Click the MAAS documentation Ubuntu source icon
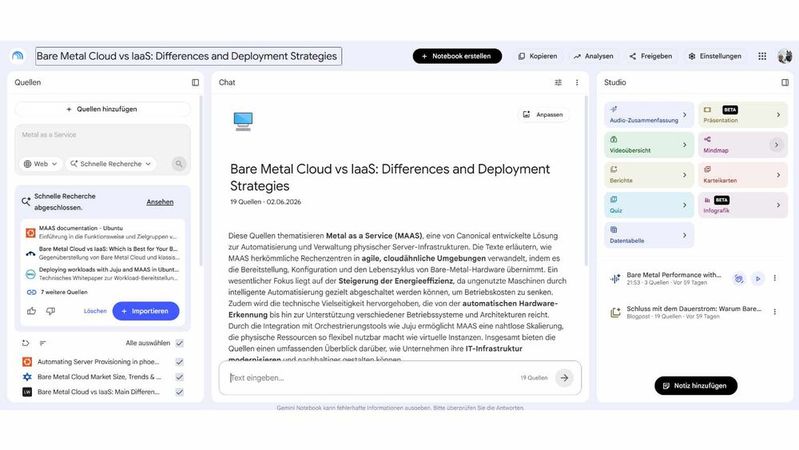Screen dimensions: 799x450 [31, 232]
